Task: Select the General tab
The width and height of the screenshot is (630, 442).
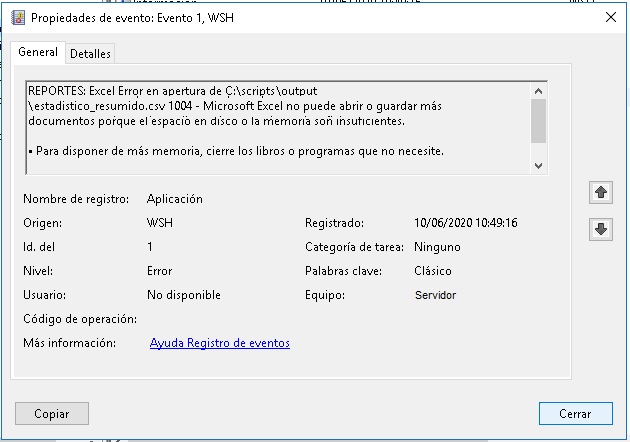Action: [39, 52]
